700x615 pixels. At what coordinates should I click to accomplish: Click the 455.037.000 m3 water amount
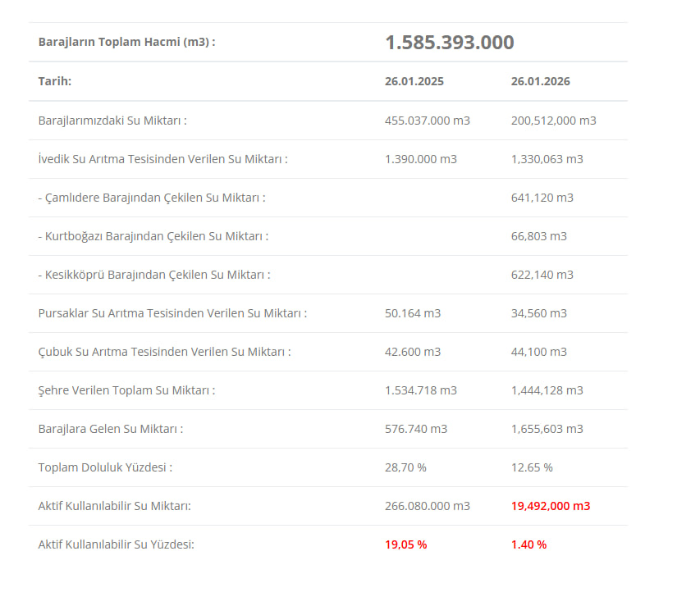(x=427, y=121)
